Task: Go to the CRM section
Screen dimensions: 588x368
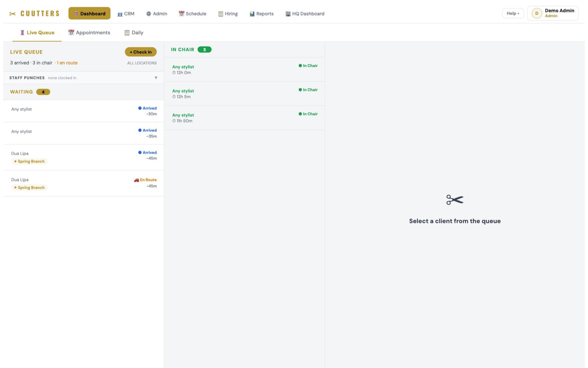Action: coord(126,14)
